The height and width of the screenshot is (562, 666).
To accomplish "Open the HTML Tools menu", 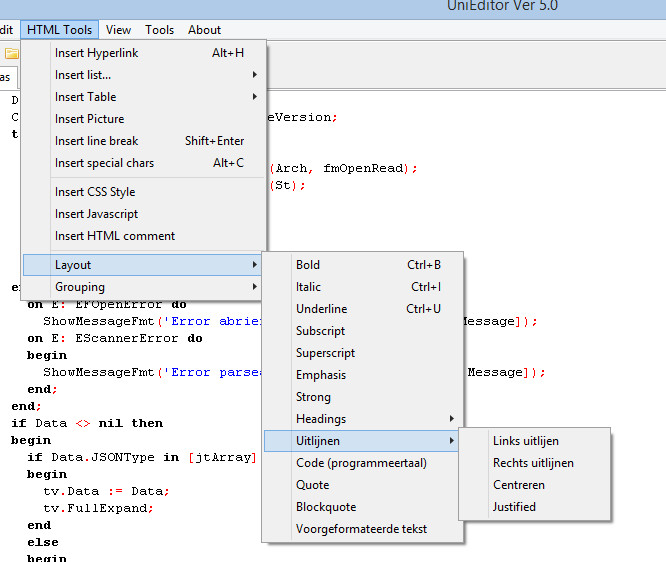I will 59,30.
